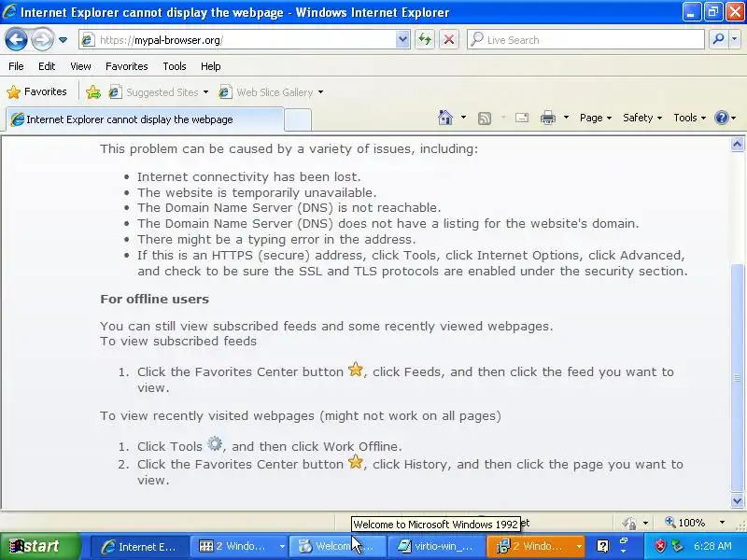Image resolution: width=747 pixels, height=560 pixels.
Task: Click the RSS feeds icon
Action: pos(485,118)
